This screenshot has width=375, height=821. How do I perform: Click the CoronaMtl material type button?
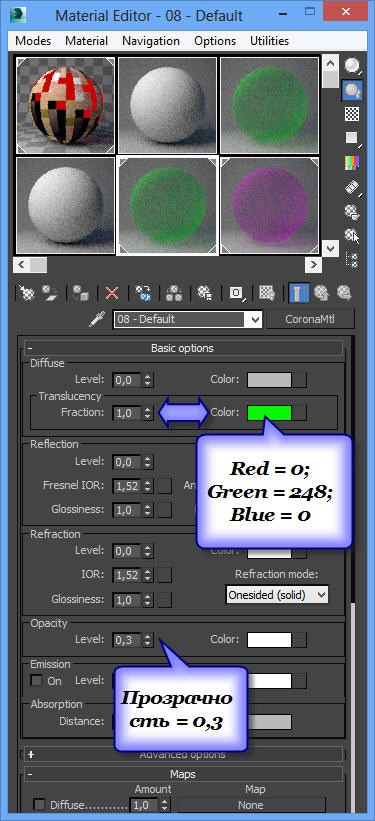pyautogui.click(x=311, y=319)
